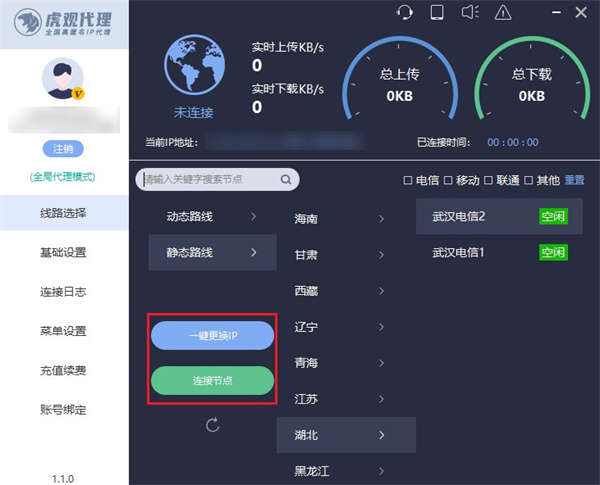The image size is (600, 485).
Task: Click the user avatar picture
Action: [63, 78]
